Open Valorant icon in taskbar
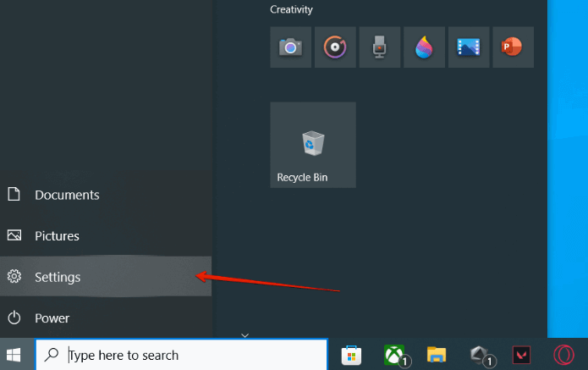Viewport: 588px width, 370px height. click(x=522, y=355)
